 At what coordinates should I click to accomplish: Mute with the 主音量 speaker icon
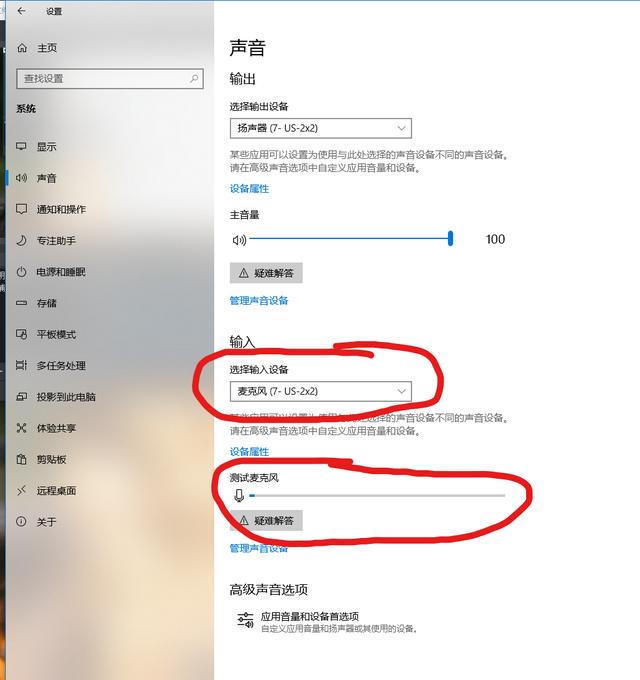(239, 239)
